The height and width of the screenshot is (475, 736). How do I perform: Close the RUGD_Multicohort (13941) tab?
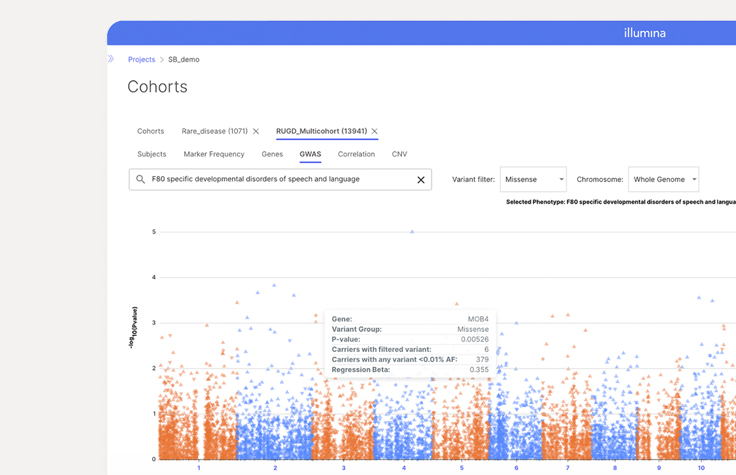375,131
